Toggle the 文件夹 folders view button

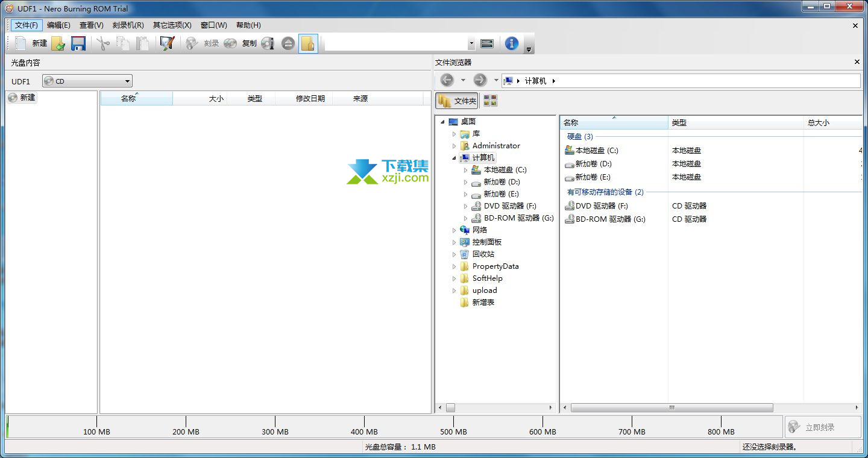pyautogui.click(x=457, y=101)
